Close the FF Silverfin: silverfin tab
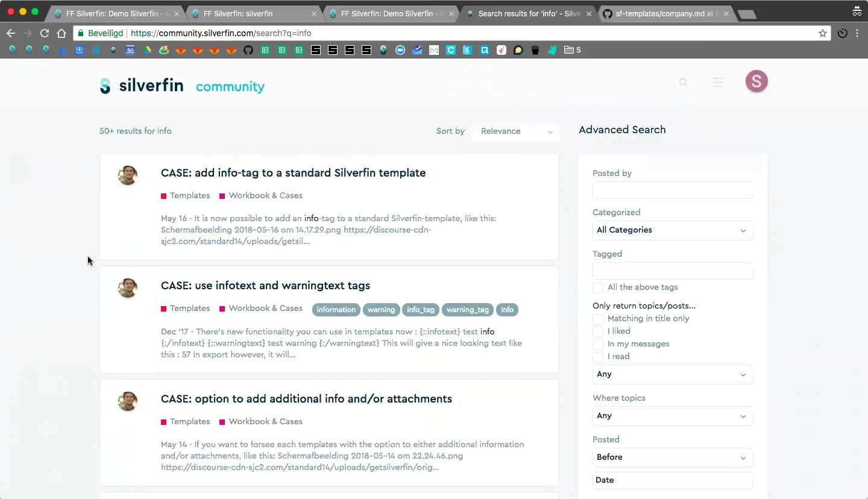The height and width of the screenshot is (499, 868). 313,13
